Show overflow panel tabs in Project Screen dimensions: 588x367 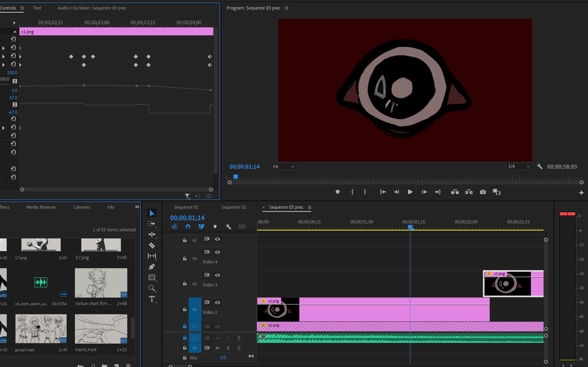[x=137, y=207]
